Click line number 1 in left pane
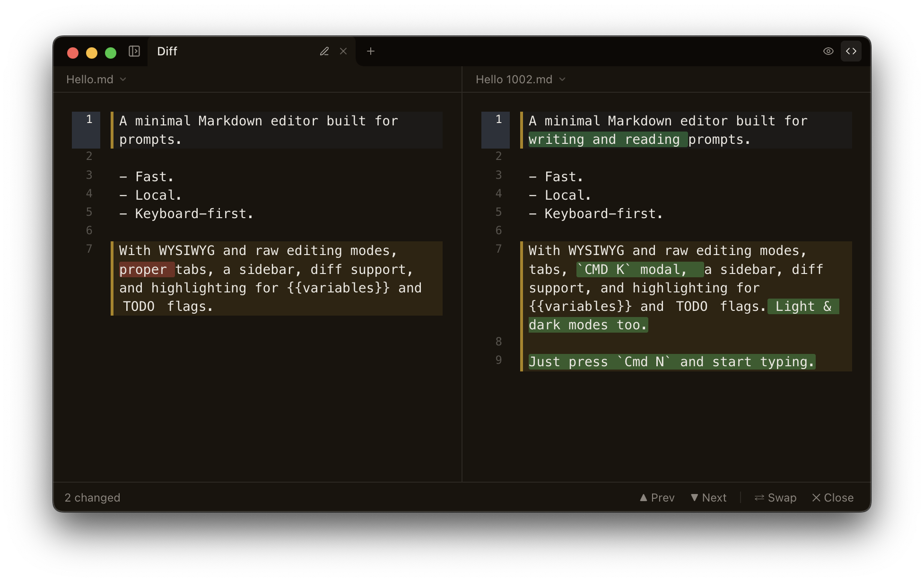 [x=89, y=119]
